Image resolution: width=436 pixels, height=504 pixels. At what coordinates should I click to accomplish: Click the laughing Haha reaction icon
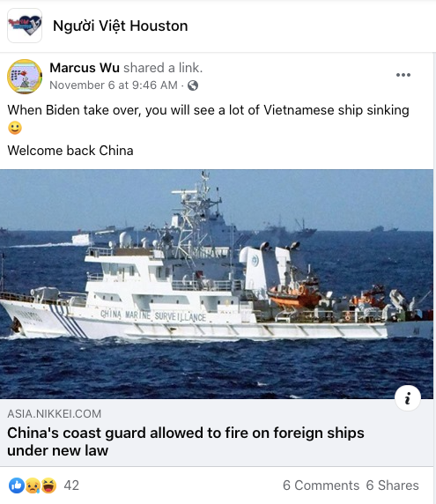tap(48, 485)
